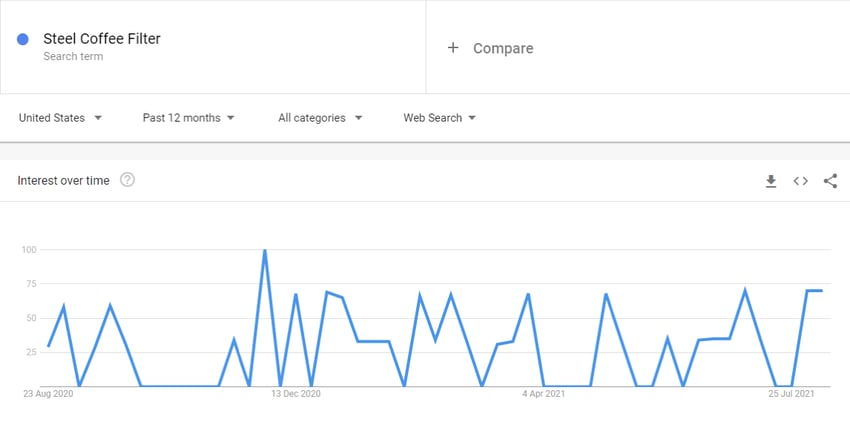The height and width of the screenshot is (422, 850).
Task: Click the 25 Jul 2021 axis label
Action: [x=792, y=394]
